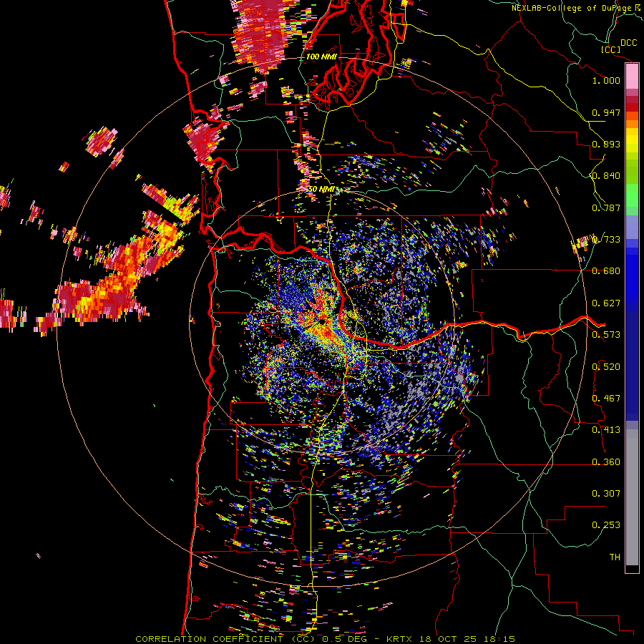Click the 0.680 scale value
Screen dimensions: 644x644
606,271
